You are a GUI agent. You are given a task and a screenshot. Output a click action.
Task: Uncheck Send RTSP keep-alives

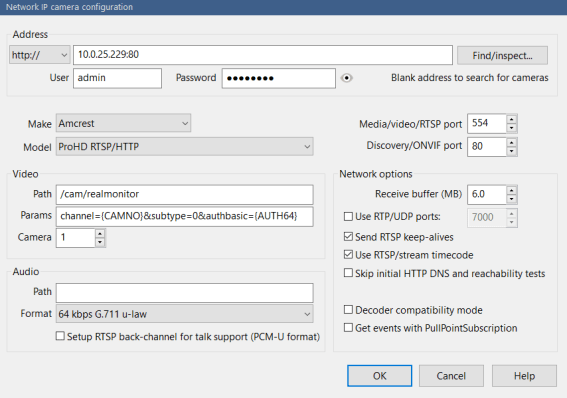pyautogui.click(x=348, y=237)
